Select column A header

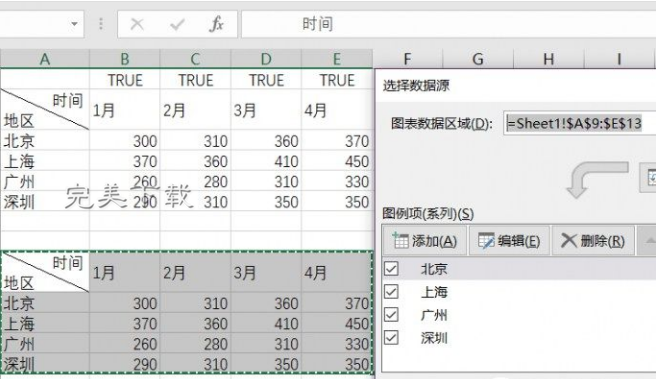point(45,59)
